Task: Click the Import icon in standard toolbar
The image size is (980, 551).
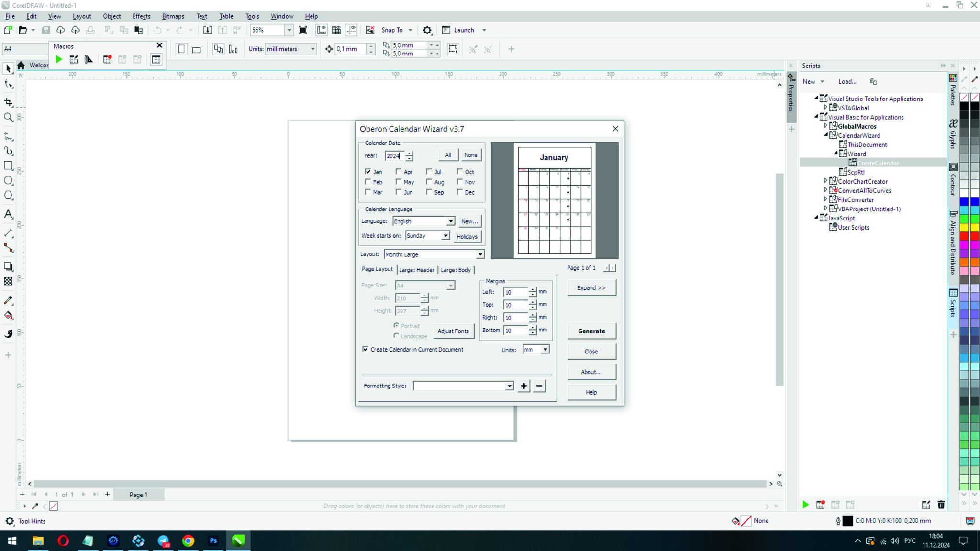Action: [207, 30]
